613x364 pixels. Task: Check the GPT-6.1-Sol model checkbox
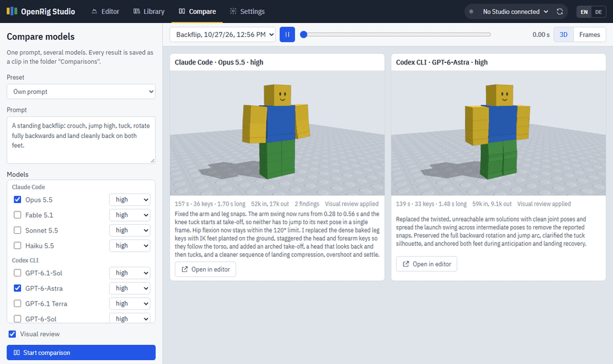tap(17, 273)
